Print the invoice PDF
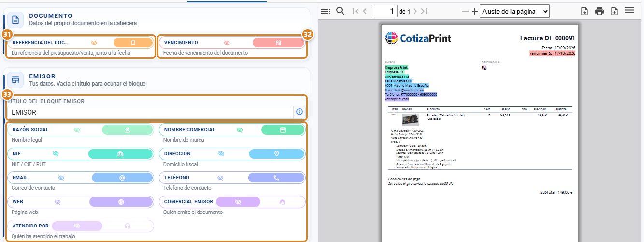 tap(600, 11)
